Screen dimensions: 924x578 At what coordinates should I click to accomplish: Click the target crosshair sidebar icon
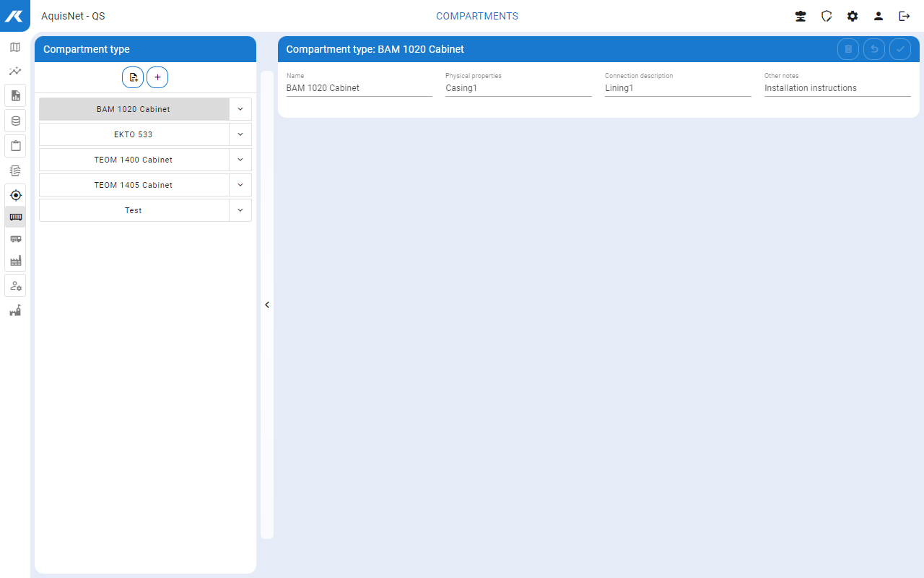15,195
